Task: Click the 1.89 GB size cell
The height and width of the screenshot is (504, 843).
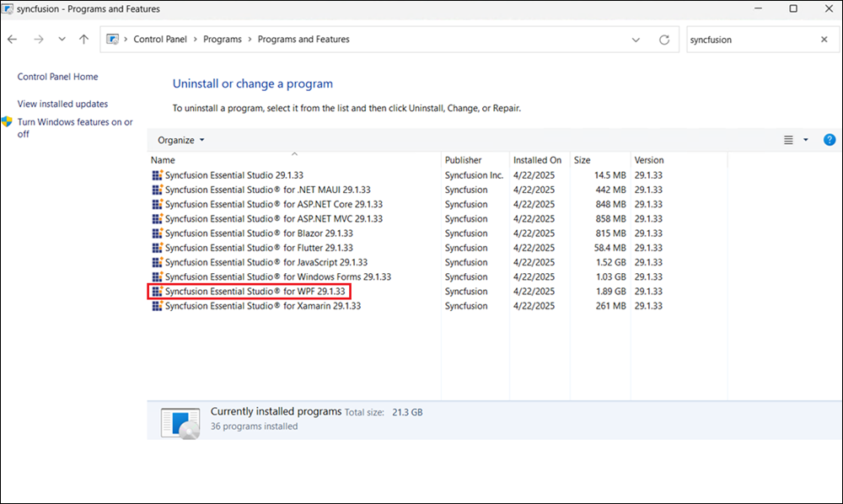Action: (610, 292)
